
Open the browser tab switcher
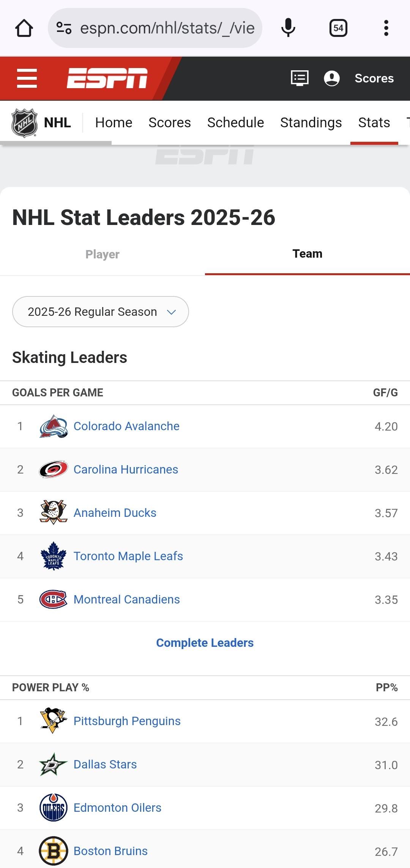point(338,28)
